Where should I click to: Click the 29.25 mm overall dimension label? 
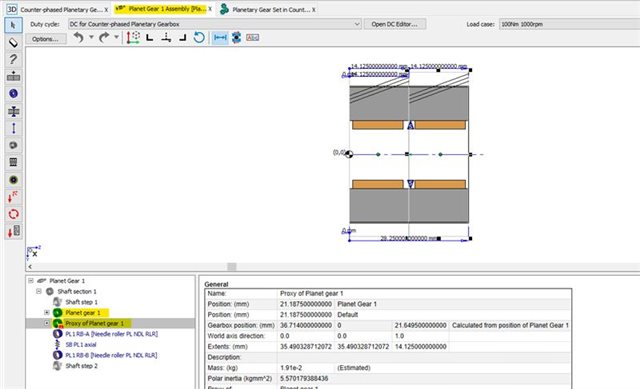coord(409,238)
